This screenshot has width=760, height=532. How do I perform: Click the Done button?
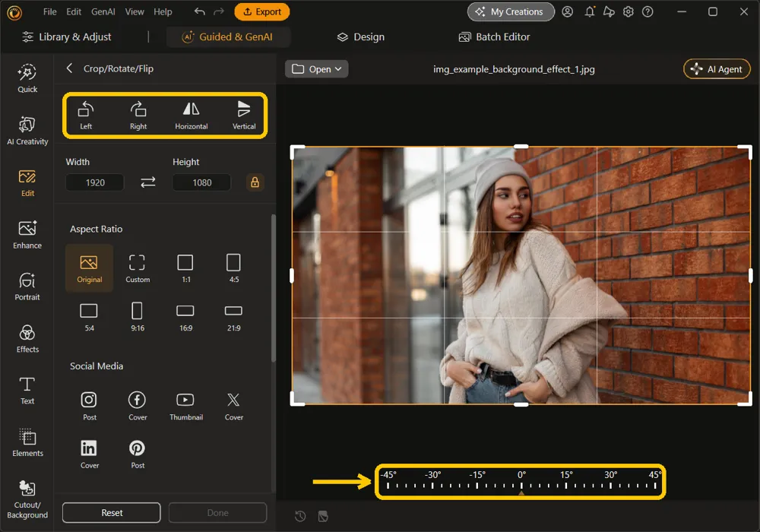pos(217,512)
